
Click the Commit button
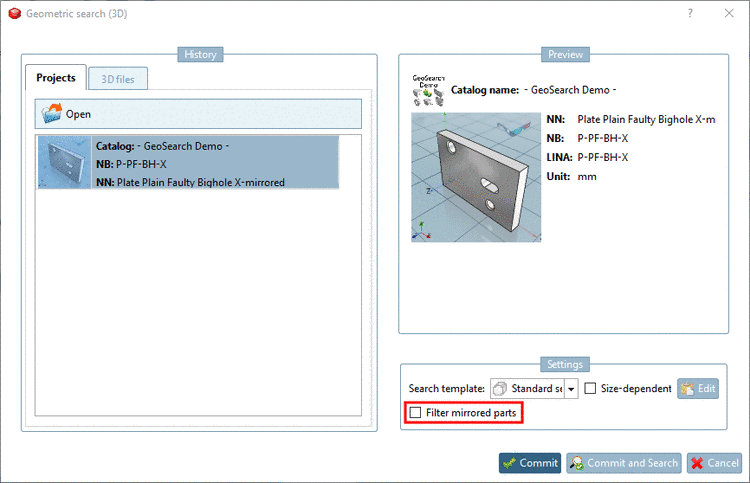point(530,463)
